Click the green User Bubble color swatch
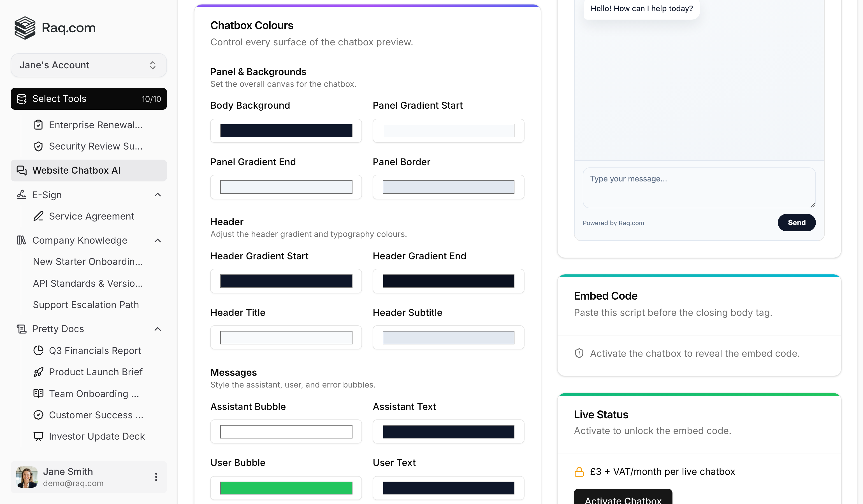 pyautogui.click(x=286, y=488)
